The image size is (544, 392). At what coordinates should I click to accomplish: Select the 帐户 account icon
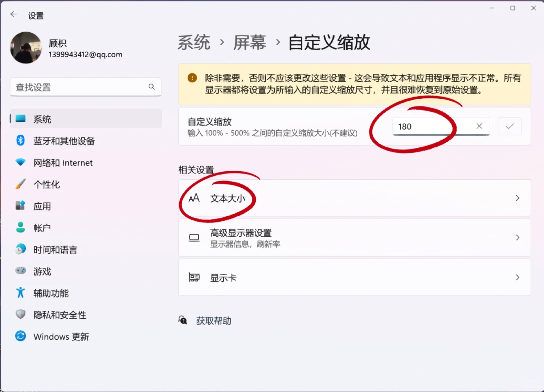coord(21,227)
